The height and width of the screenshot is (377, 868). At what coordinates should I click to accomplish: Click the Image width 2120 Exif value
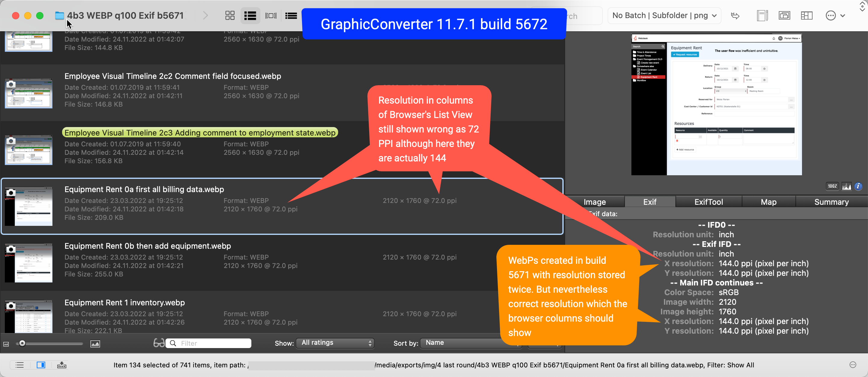click(727, 302)
